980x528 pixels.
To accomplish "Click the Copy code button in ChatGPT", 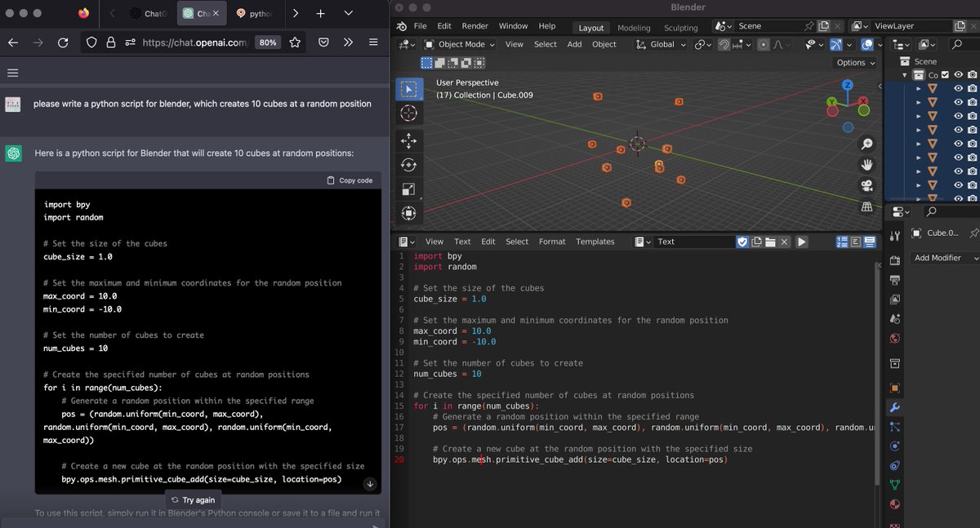I will pyautogui.click(x=350, y=180).
